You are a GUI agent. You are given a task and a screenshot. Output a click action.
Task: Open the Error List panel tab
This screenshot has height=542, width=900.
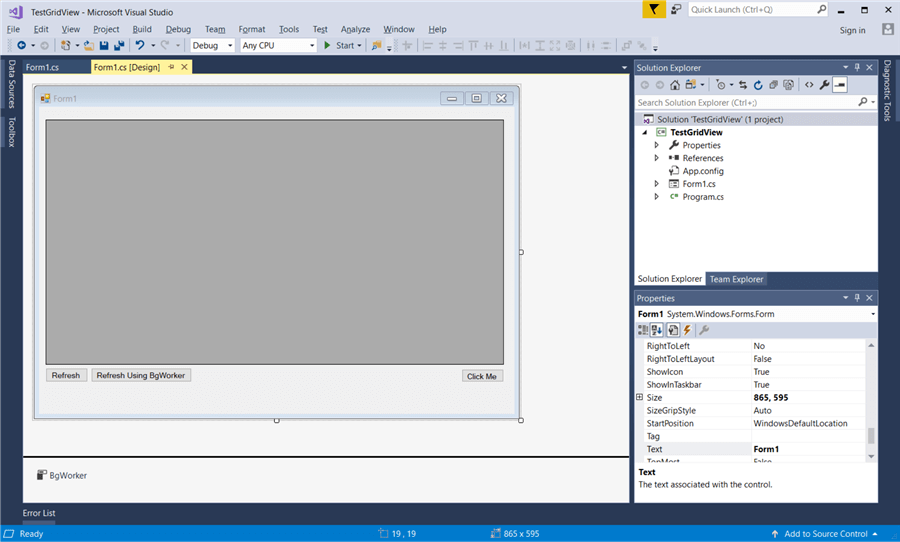[39, 513]
